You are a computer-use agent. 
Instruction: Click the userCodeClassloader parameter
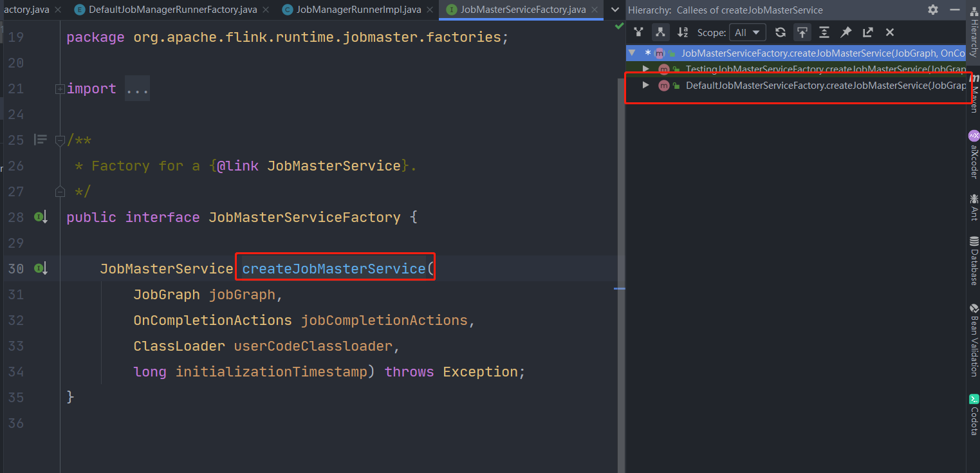[313, 346]
